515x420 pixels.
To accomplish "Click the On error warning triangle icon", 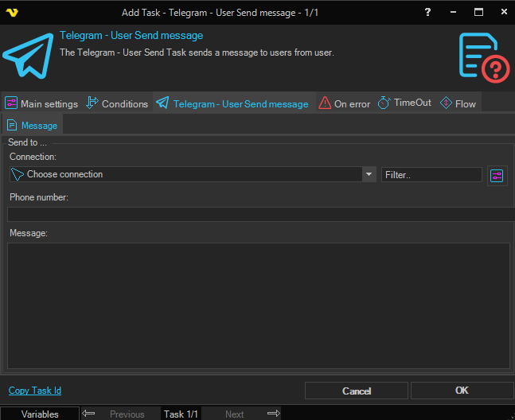I will 325,103.
